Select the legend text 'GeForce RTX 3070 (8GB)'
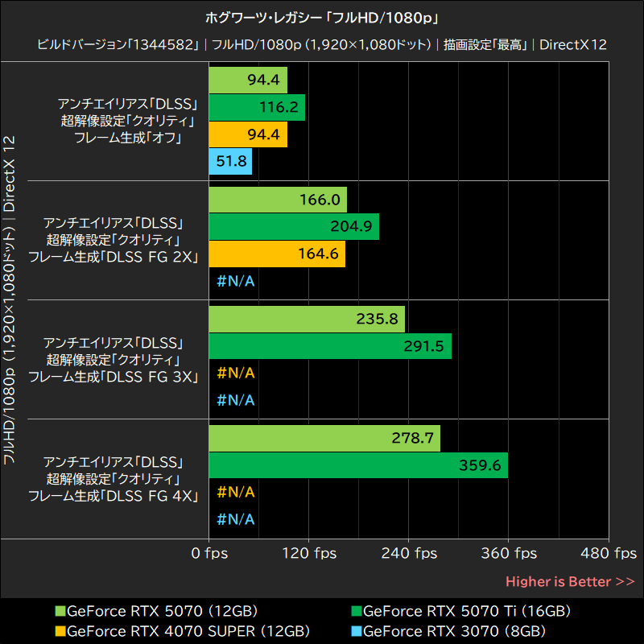The width and height of the screenshot is (644, 644). point(455,631)
